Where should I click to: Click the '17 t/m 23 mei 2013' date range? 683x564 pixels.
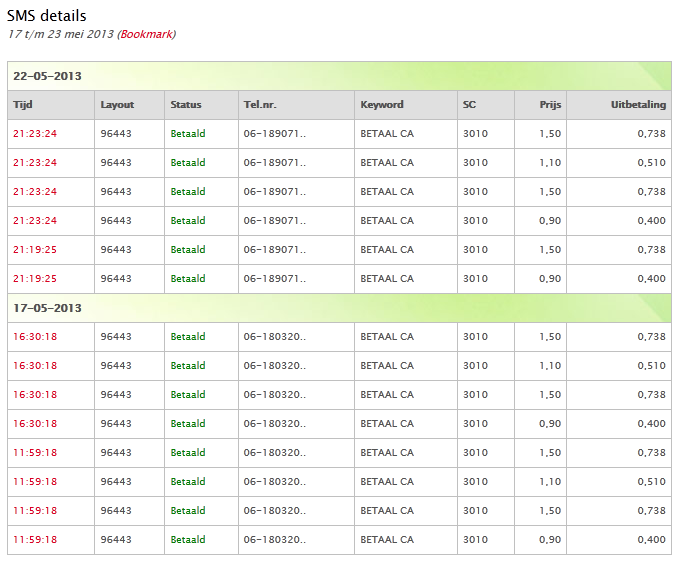coord(61,34)
